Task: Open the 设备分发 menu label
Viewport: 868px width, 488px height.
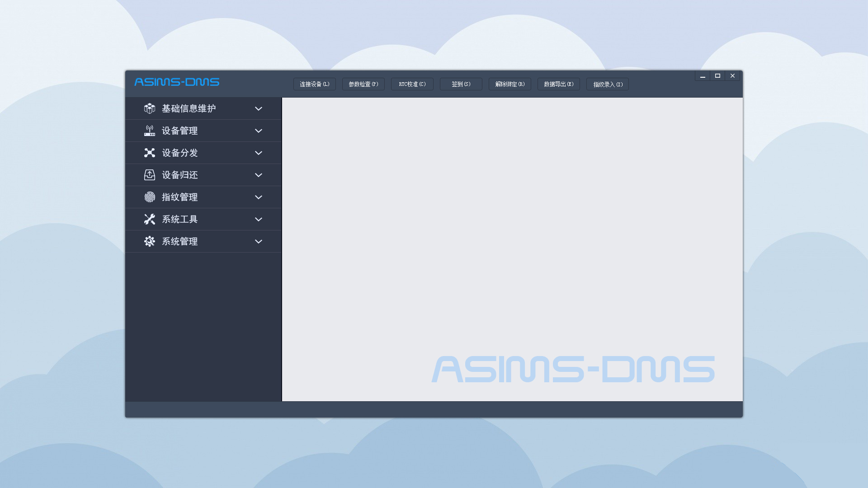Action: (x=180, y=153)
